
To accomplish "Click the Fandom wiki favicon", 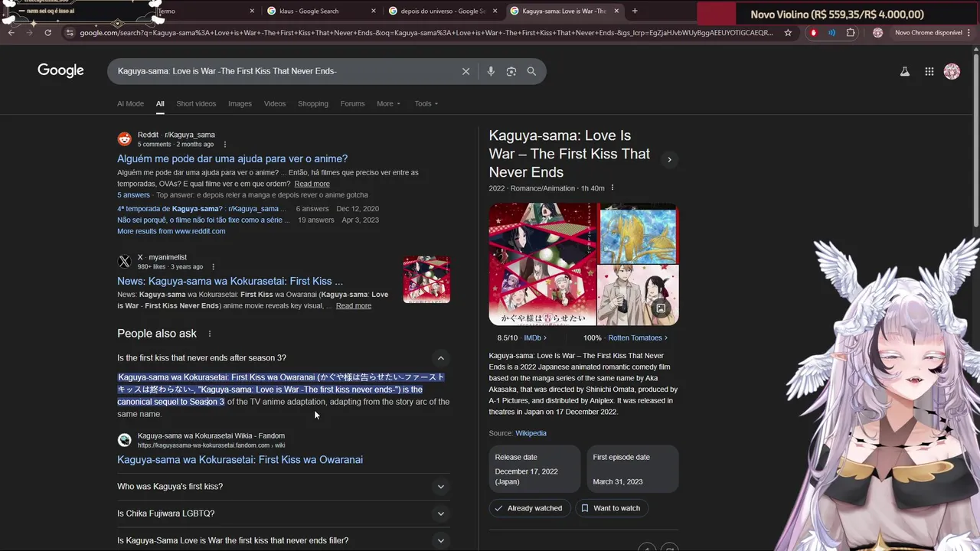I will 124,440.
